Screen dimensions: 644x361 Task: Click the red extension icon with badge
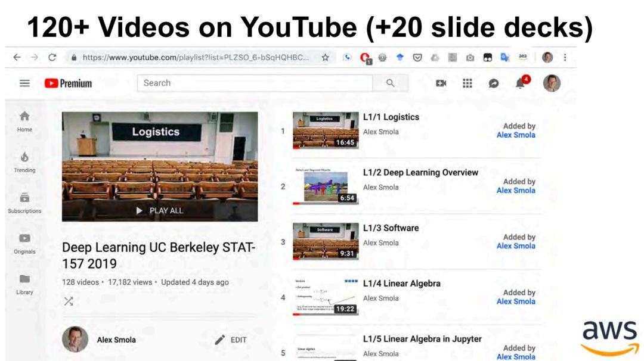coord(365,58)
